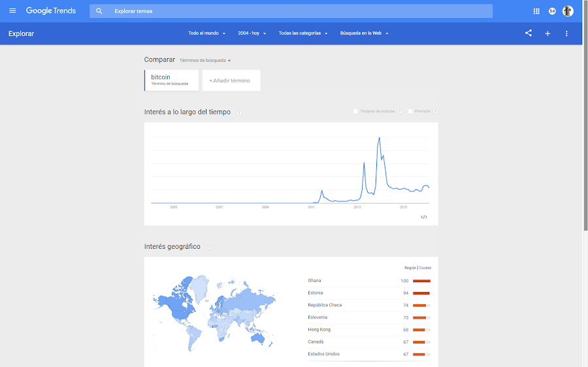This screenshot has width=588, height=367.
Task: Click the Google Trends logo
Action: (x=50, y=11)
